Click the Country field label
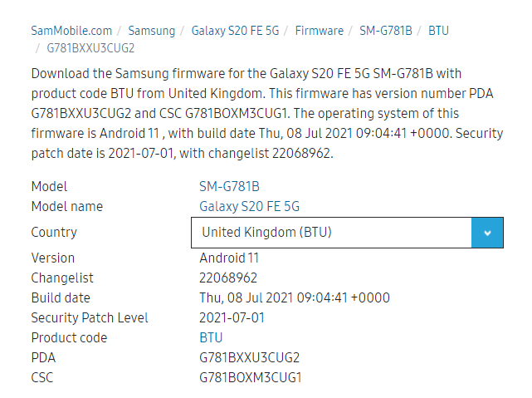Screen dimensions: 532x398 click(x=54, y=233)
